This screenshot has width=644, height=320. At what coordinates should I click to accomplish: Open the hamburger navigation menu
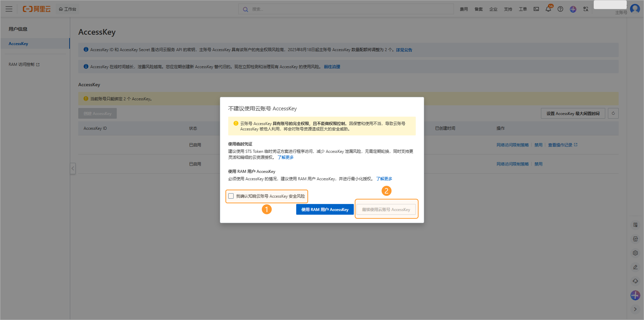[x=9, y=9]
